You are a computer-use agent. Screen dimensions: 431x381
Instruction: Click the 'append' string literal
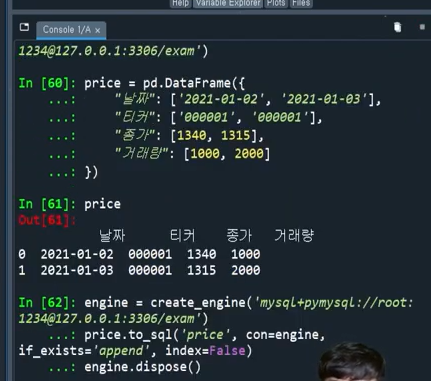click(x=121, y=351)
